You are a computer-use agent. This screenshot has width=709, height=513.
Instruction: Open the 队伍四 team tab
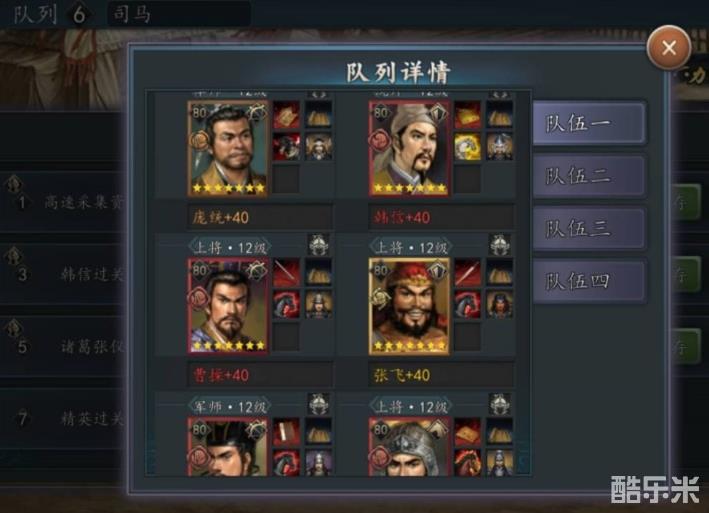(589, 281)
